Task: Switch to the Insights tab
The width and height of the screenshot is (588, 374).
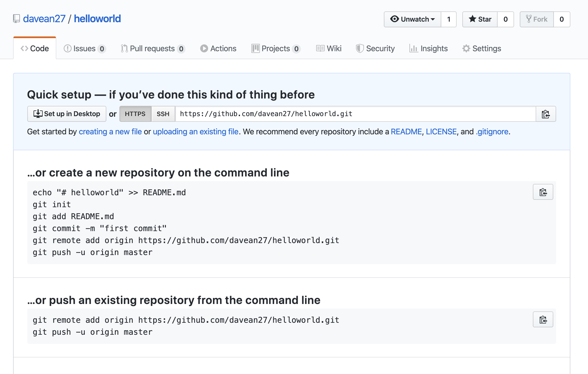Action: pos(428,49)
